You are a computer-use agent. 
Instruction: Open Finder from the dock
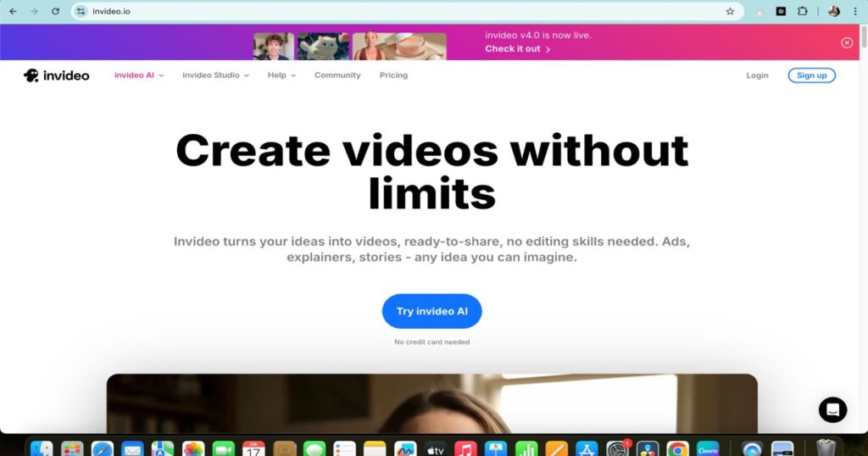click(x=42, y=449)
